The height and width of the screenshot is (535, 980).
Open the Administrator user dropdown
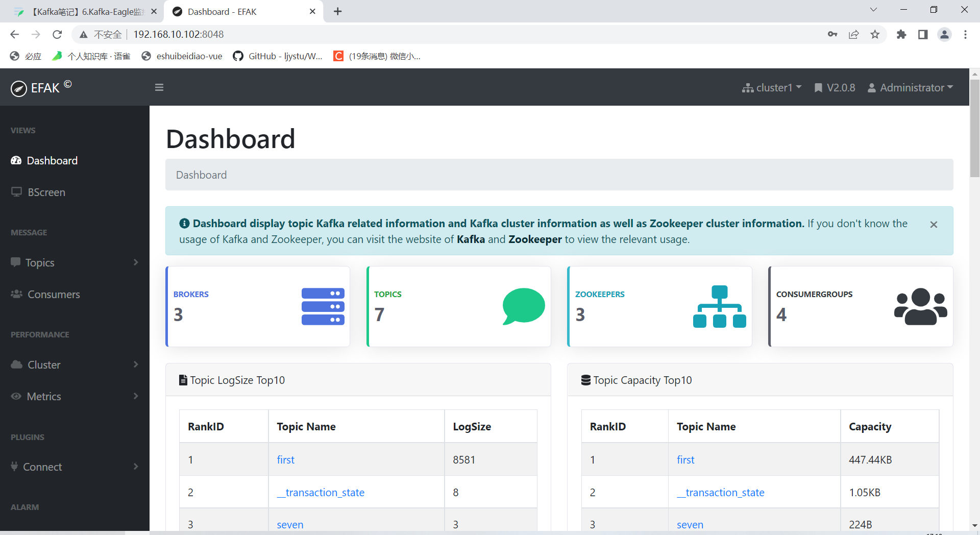tap(911, 88)
